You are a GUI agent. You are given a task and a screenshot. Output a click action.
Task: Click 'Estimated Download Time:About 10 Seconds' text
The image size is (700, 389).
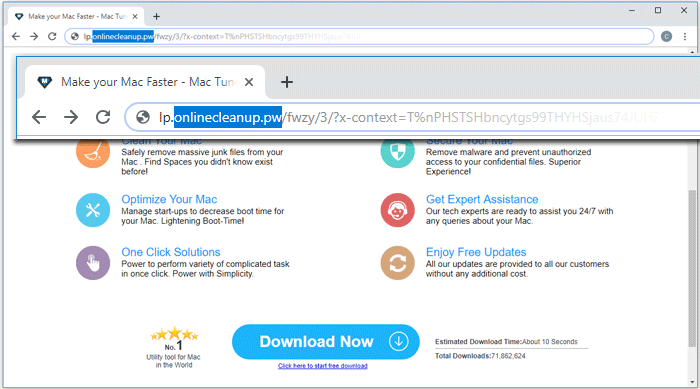coord(506,342)
